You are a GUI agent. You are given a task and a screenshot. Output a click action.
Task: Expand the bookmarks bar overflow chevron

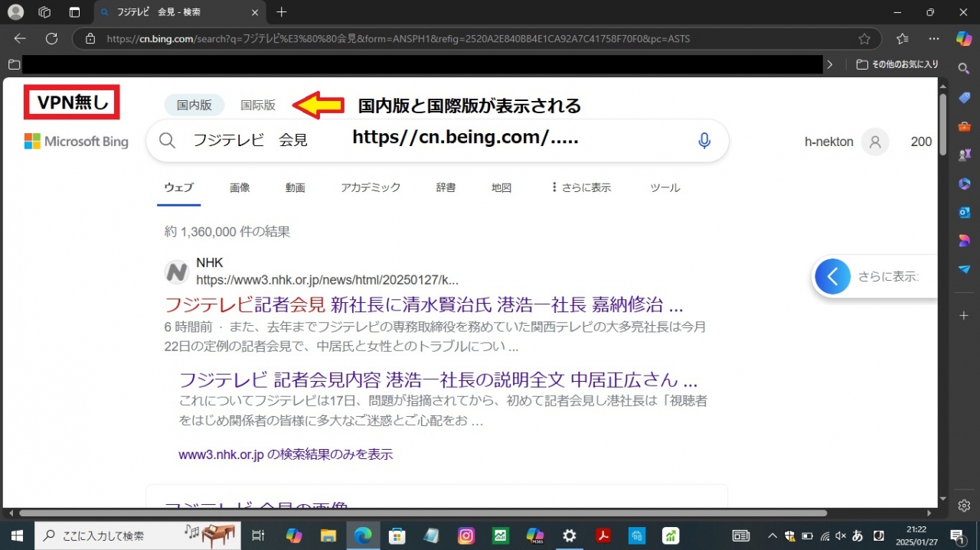tap(829, 65)
